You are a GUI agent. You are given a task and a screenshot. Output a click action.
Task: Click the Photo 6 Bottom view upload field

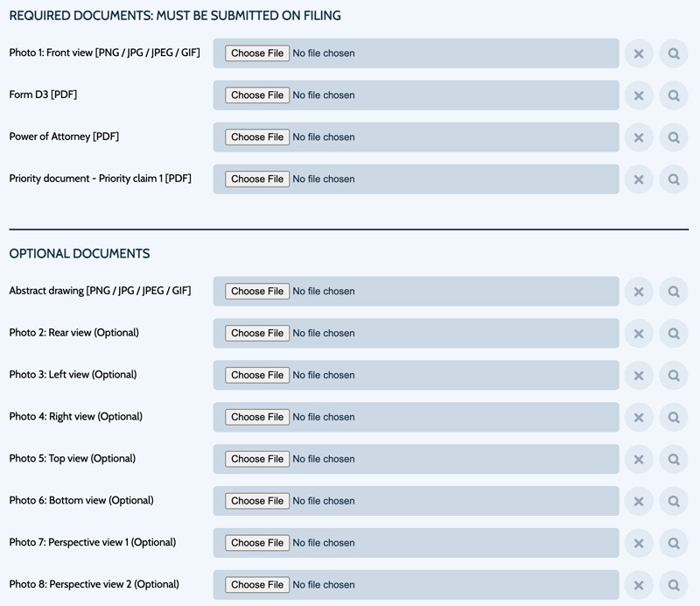point(416,501)
